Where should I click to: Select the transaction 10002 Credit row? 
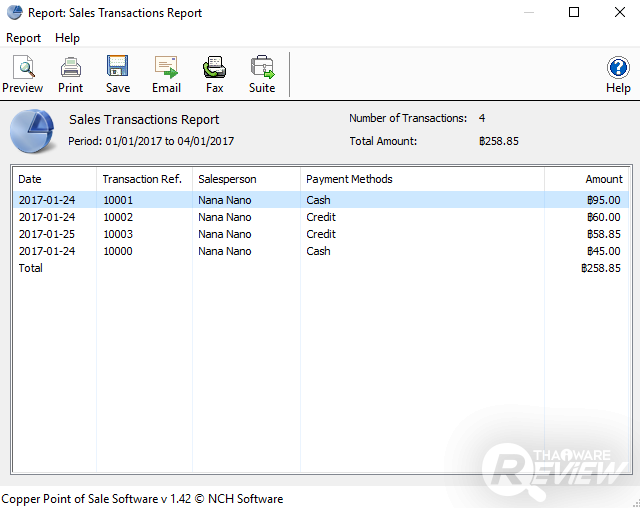click(320, 217)
